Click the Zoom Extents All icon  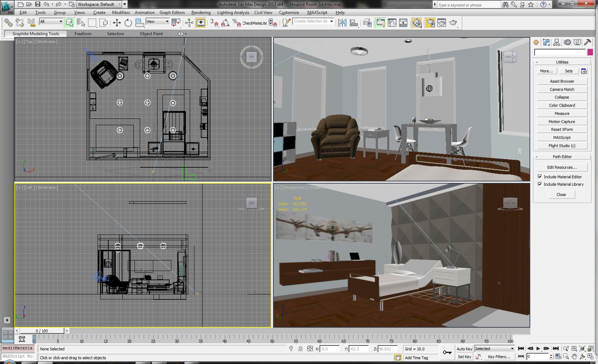[591, 349]
